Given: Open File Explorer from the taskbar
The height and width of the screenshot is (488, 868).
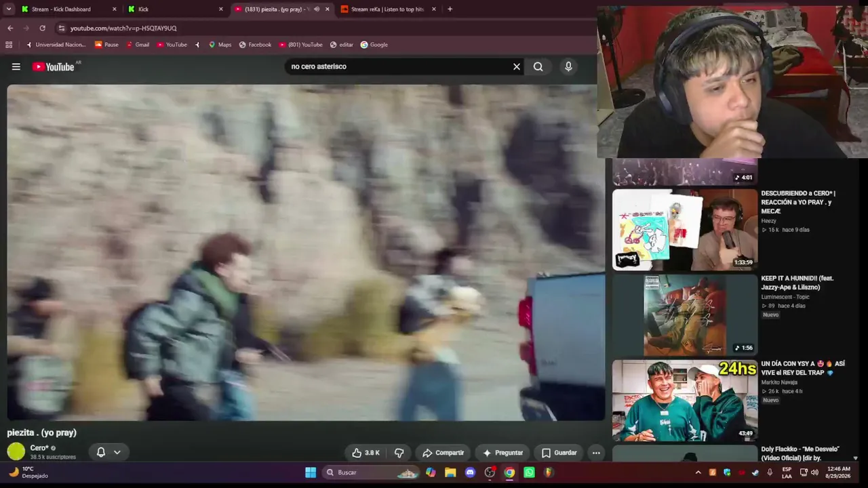Looking at the screenshot, I should point(450,472).
